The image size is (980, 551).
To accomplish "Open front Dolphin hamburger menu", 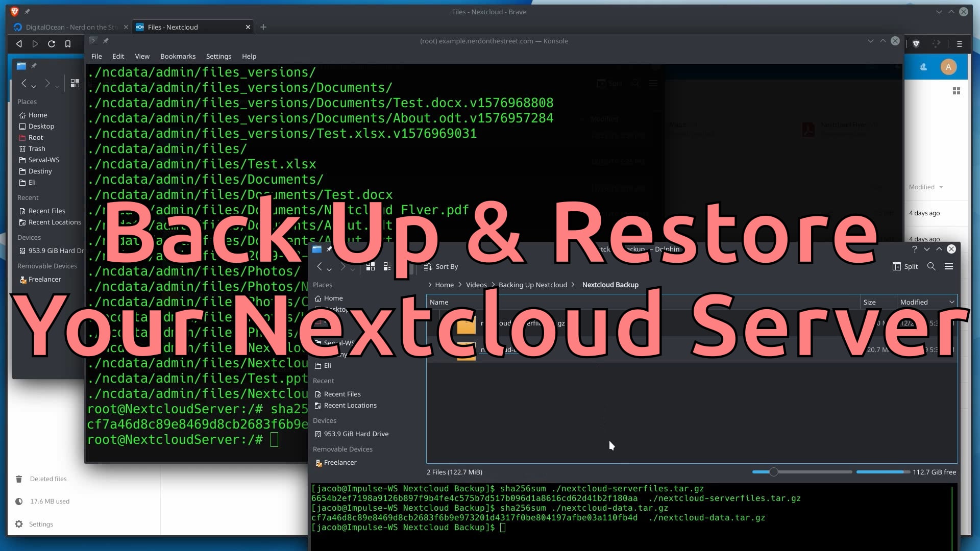I will click(x=949, y=266).
